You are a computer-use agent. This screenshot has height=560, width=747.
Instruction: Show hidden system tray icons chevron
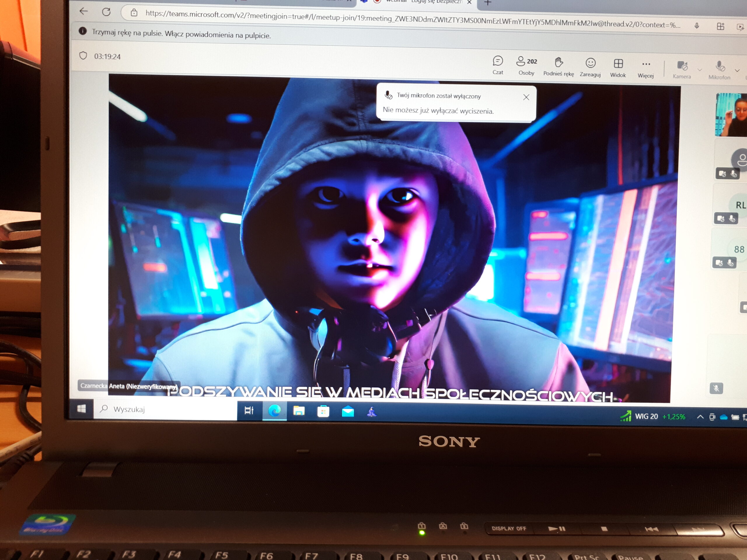(700, 417)
